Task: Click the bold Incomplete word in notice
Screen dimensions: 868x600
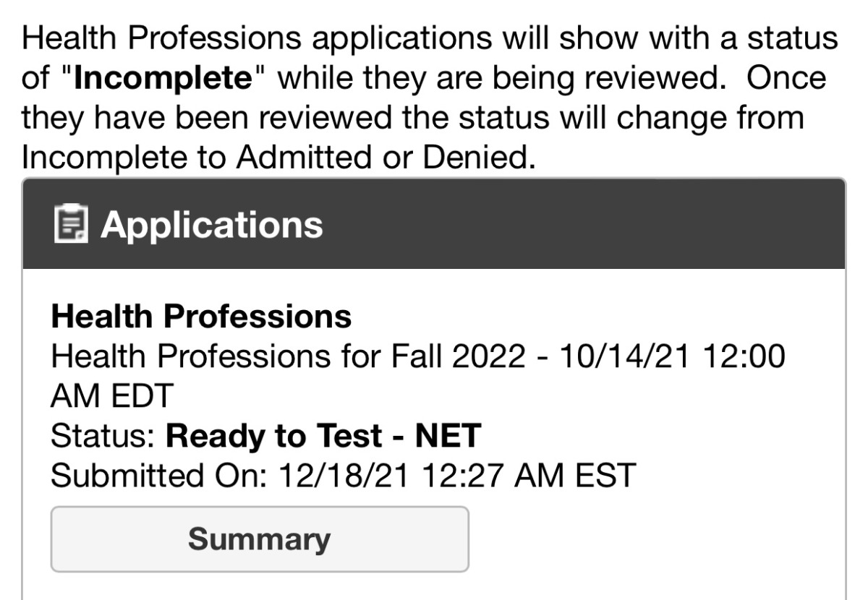Action: (162, 77)
